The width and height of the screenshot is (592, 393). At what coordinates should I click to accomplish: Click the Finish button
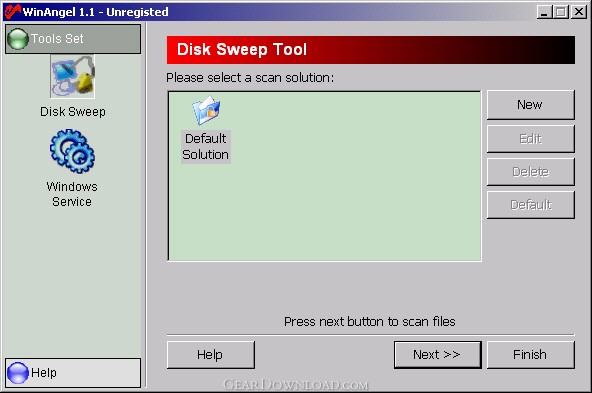click(x=530, y=354)
